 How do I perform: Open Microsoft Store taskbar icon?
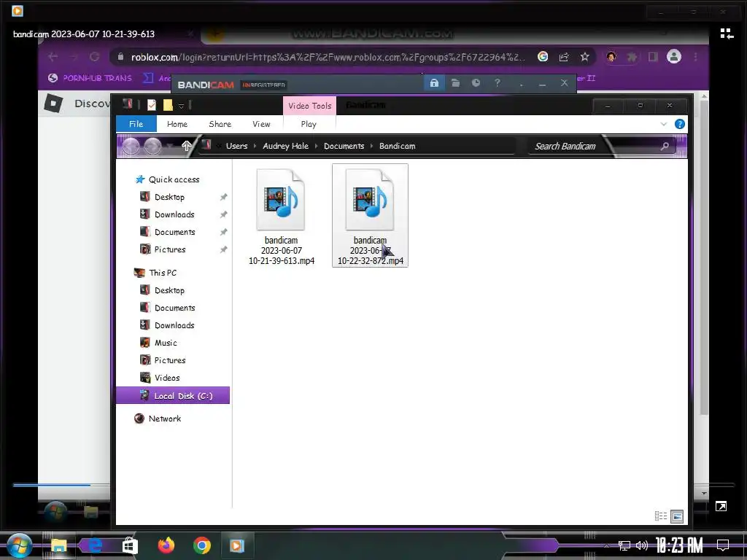[x=130, y=545]
